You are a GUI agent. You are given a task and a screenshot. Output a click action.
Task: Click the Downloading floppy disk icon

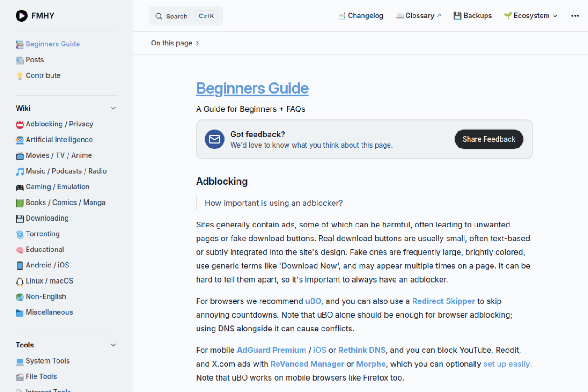click(x=20, y=218)
